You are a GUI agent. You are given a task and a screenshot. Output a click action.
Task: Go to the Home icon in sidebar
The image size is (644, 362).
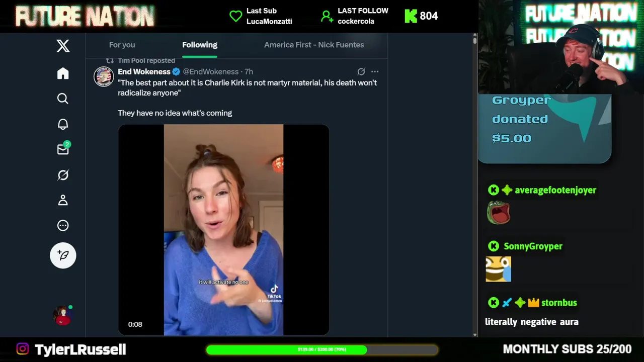(63, 73)
